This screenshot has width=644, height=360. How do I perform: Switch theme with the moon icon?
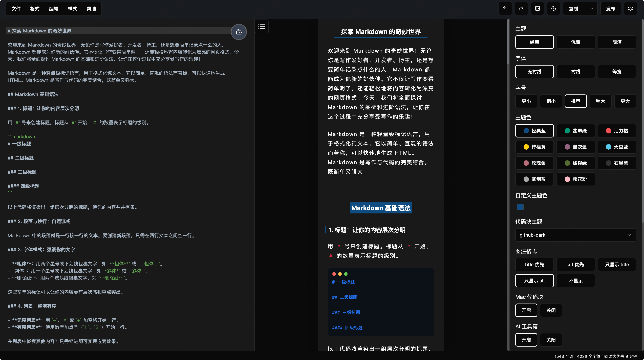tap(553, 9)
